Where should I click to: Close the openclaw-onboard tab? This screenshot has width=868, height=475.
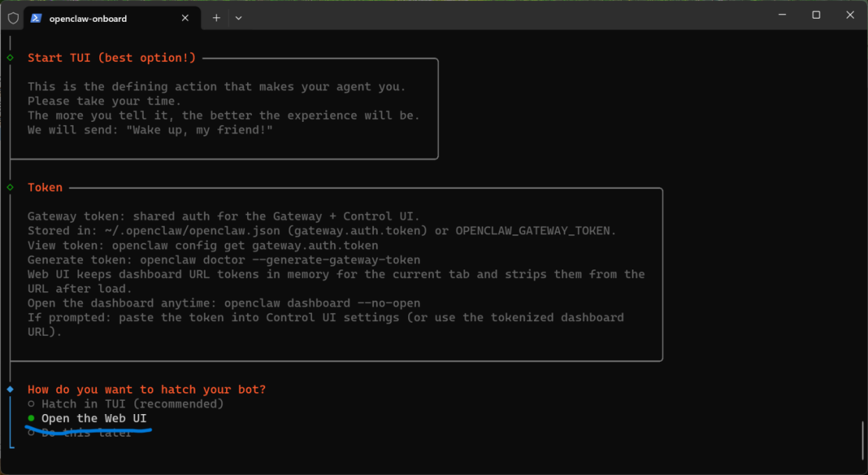pos(185,18)
